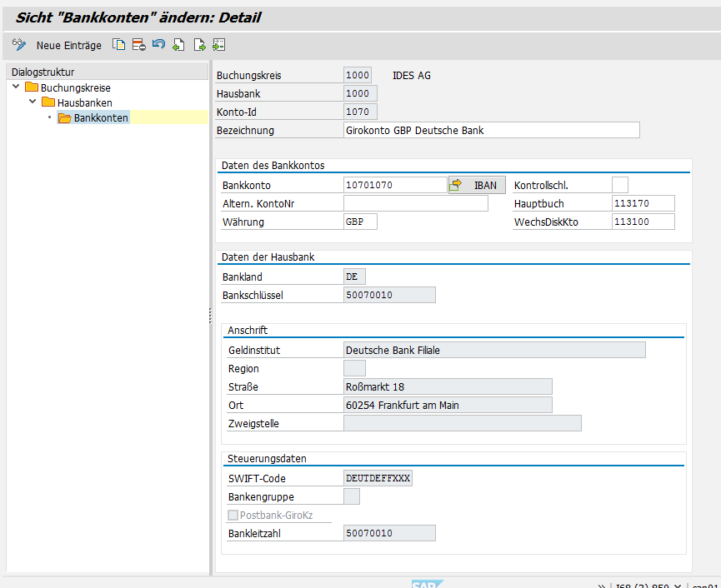This screenshot has width=721, height=588.
Task: Click into the Bezeichnung text field
Action: 491,130
